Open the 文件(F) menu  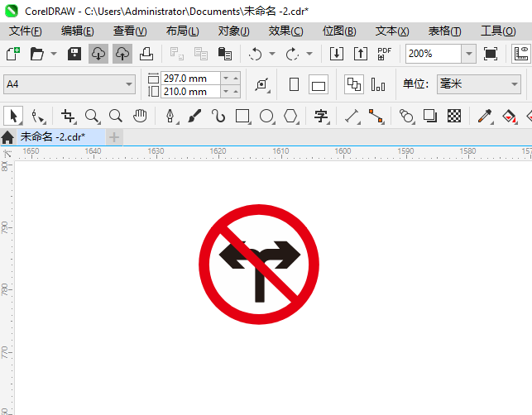26,31
